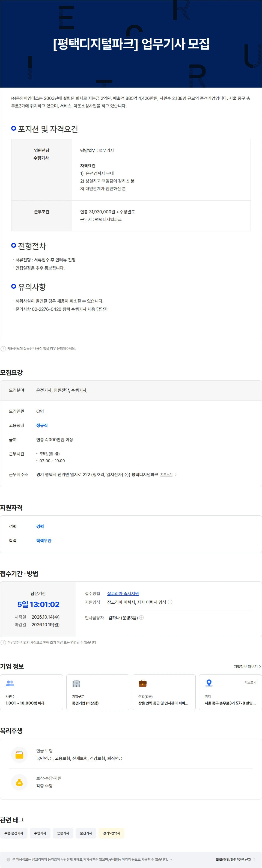The height and width of the screenshot is (868, 262).
Task: Expand 인사담당자 김하나 info with plus icon
Action: [x=141, y=617]
